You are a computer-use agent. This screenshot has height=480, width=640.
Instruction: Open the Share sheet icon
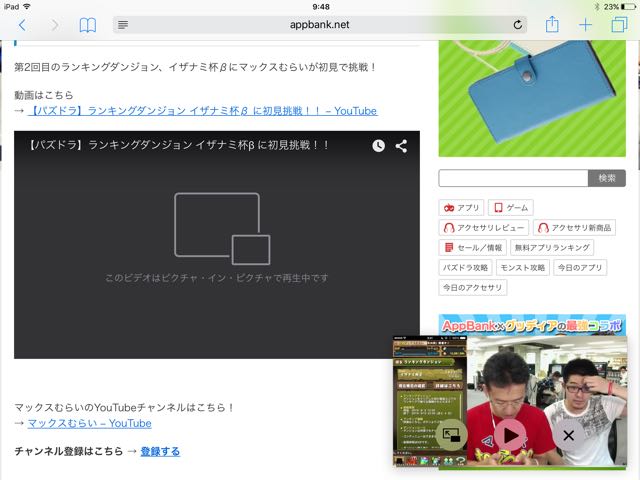[552, 24]
